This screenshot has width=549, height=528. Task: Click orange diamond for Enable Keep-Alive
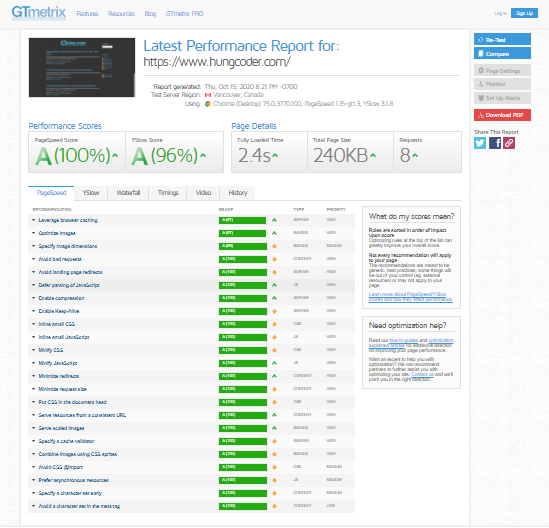coord(274,311)
